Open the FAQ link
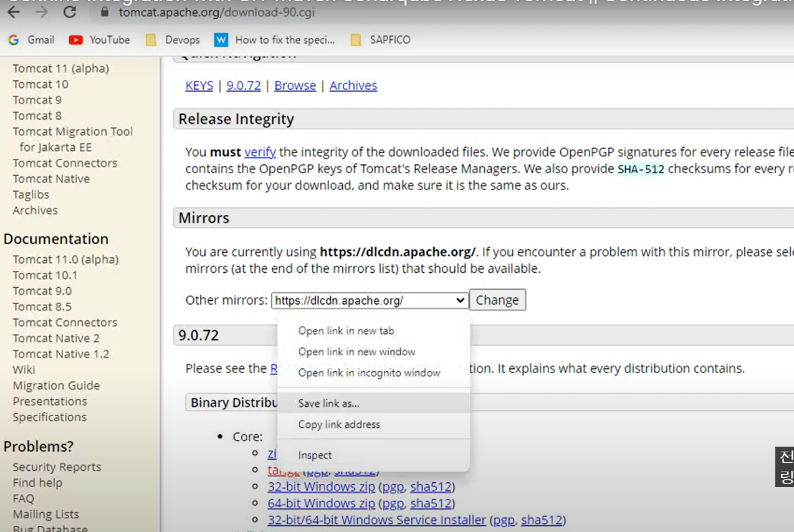 23,498
